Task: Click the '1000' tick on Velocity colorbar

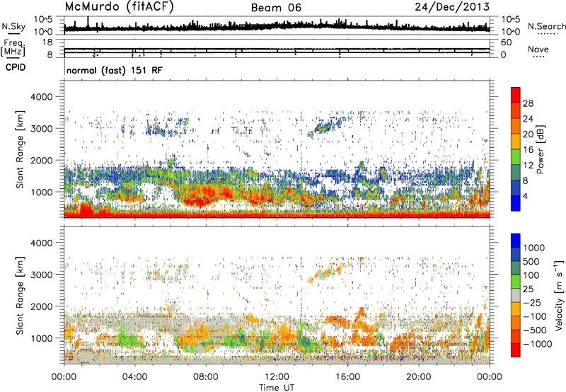Action: tap(534, 248)
